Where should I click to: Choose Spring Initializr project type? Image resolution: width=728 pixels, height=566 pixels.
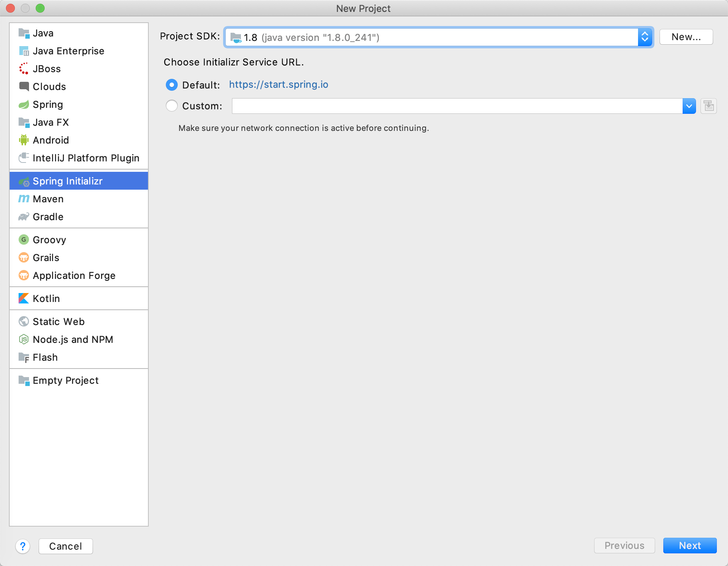(x=68, y=181)
